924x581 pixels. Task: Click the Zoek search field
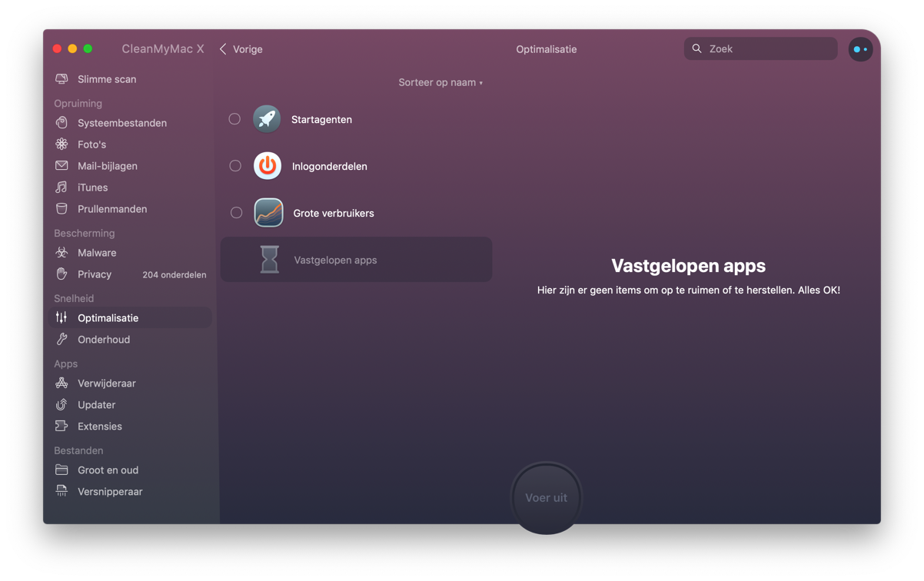click(x=761, y=48)
